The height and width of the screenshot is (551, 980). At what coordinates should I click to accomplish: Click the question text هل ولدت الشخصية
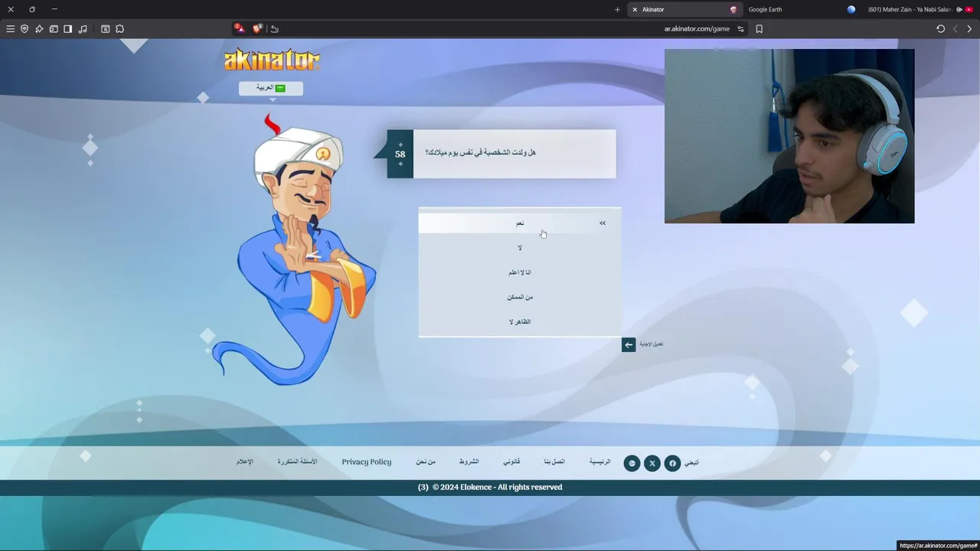pos(480,152)
